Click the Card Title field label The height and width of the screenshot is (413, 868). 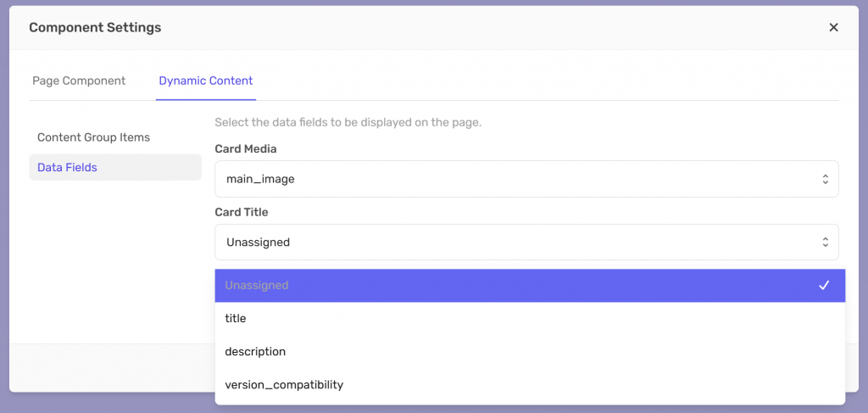(x=242, y=212)
